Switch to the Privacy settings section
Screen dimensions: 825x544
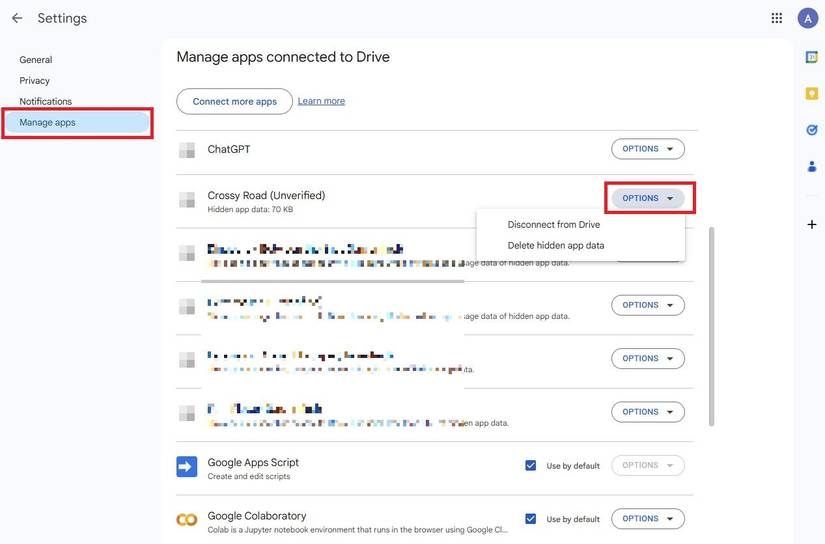tap(34, 81)
